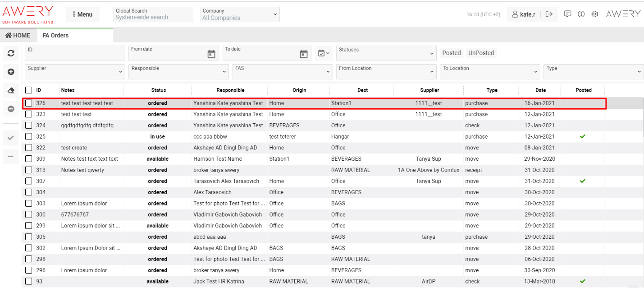Open the chat messages icon
The width and height of the screenshot is (644, 288).
point(568,14)
